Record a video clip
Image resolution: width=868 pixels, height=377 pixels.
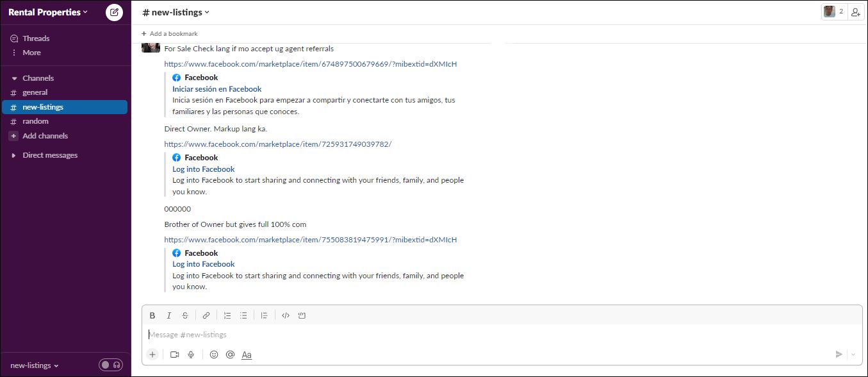174,355
